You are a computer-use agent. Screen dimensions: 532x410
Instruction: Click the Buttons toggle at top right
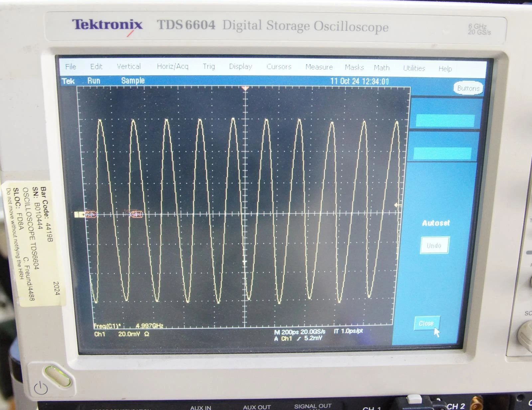coord(468,88)
